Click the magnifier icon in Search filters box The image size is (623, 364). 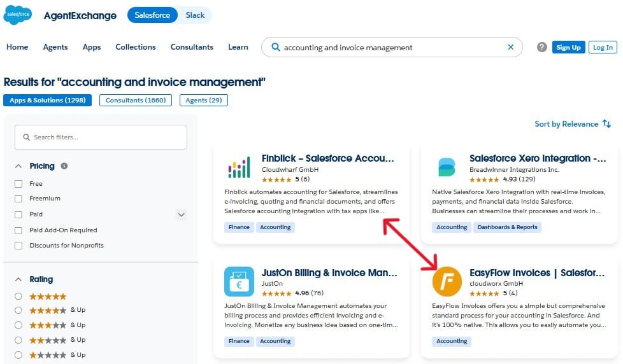point(26,137)
